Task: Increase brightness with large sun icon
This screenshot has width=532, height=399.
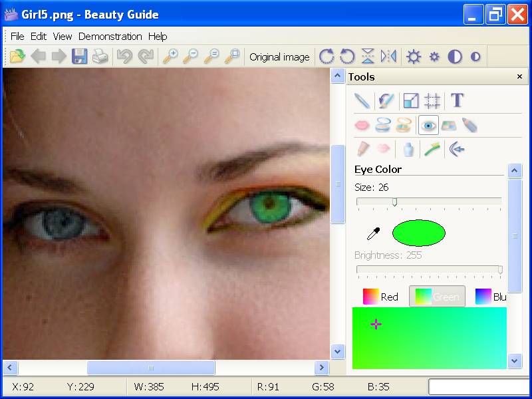Action: pos(414,57)
